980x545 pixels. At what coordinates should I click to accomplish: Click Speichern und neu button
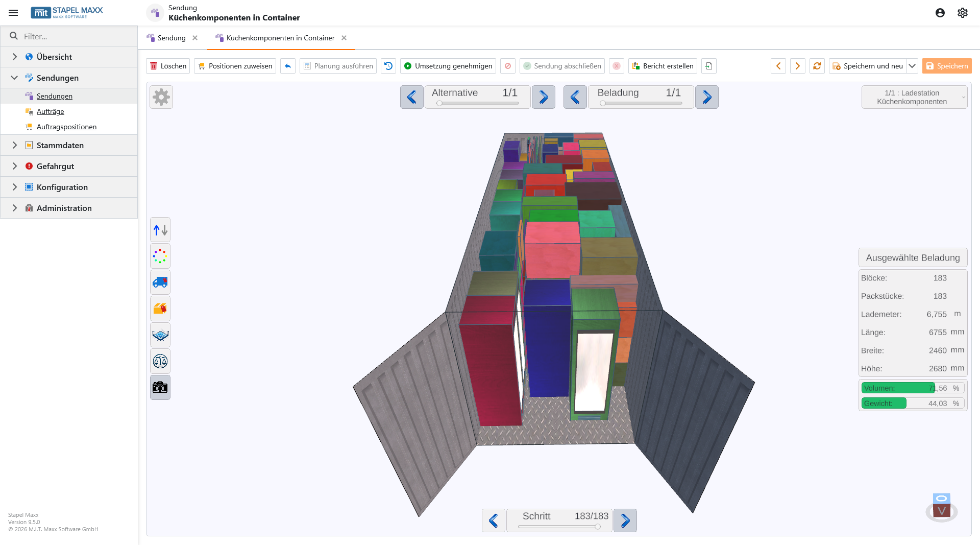(868, 66)
